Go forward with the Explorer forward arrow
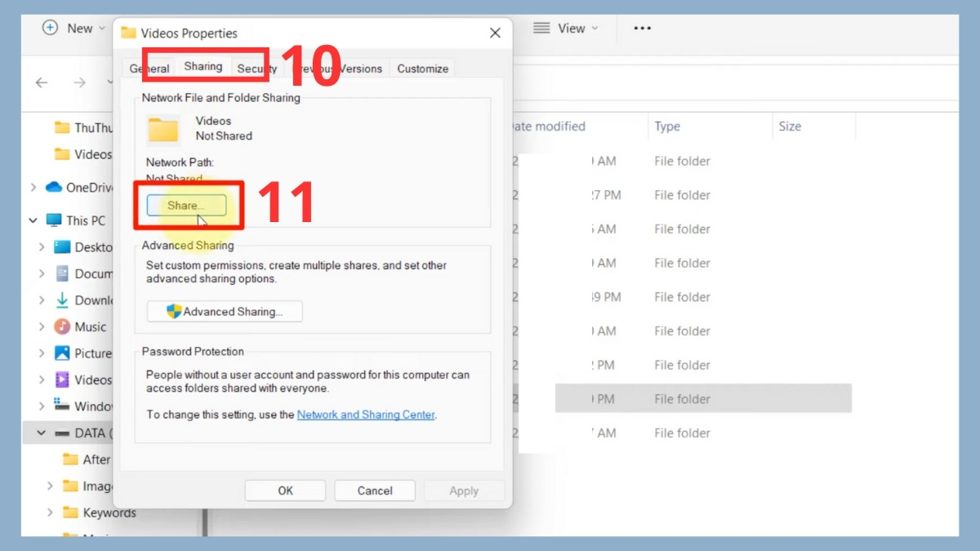Viewport: 980px width, 551px height. tap(79, 82)
